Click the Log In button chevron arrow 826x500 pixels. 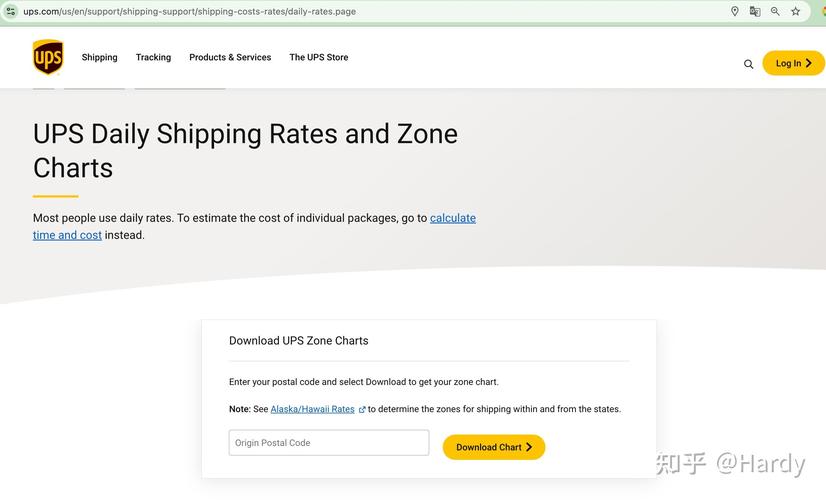(809, 63)
